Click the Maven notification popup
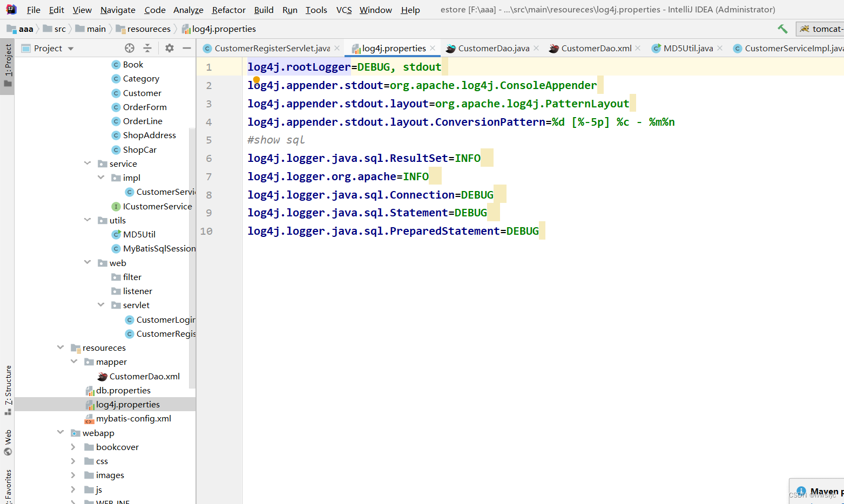 (x=817, y=491)
